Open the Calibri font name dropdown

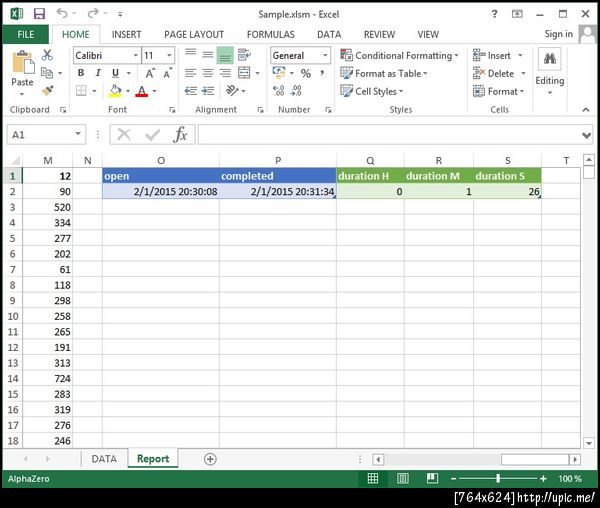[x=135, y=55]
